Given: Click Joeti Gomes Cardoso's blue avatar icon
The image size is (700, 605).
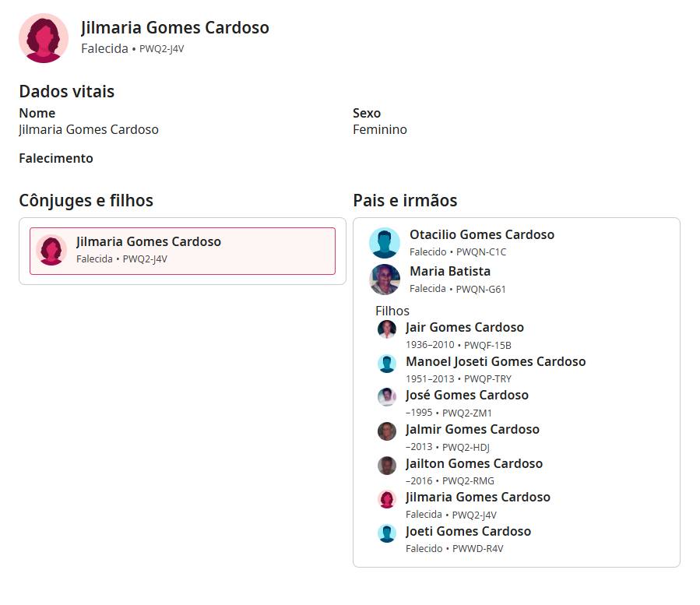Looking at the screenshot, I should 387,533.
